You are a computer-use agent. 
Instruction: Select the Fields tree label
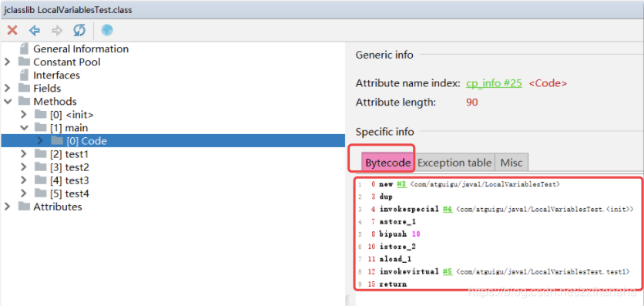coord(47,89)
